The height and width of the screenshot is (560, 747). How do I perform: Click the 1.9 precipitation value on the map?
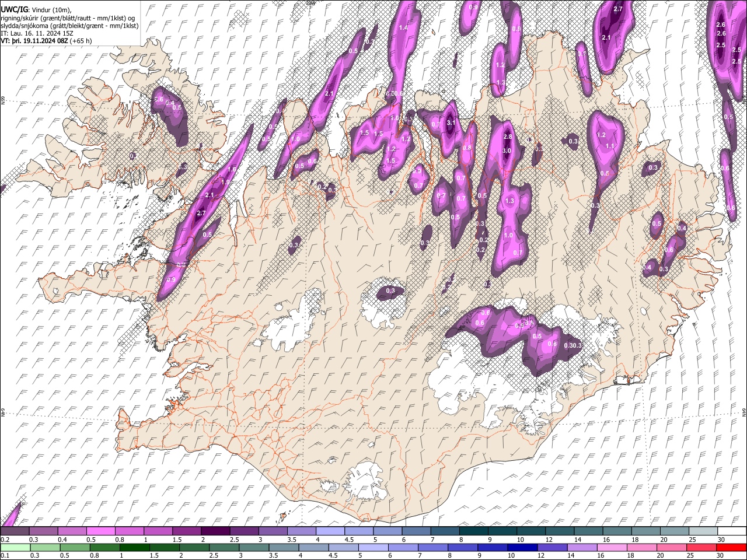click(225, 183)
